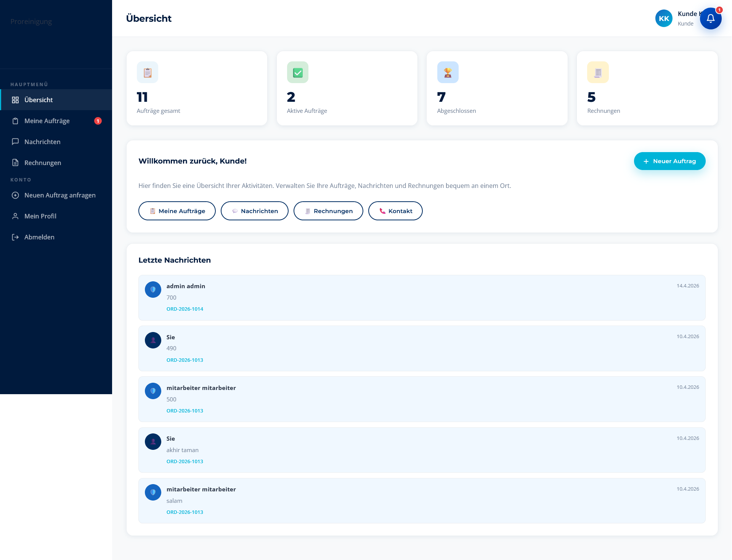The image size is (732, 560).
Task: Click the Meine Aufträge clipboard icon in sidebar
Action: tap(15, 121)
